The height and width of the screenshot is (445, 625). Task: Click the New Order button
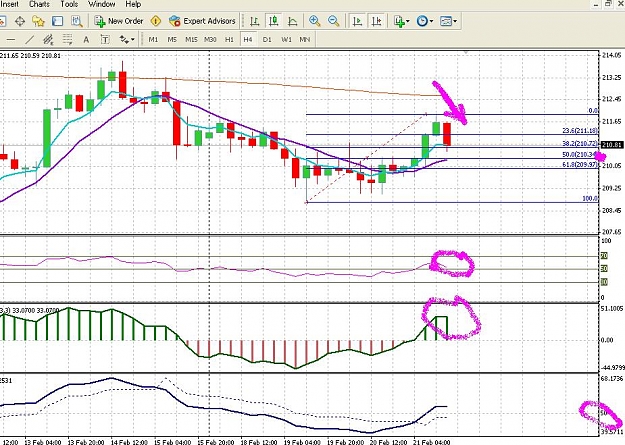tap(119, 21)
